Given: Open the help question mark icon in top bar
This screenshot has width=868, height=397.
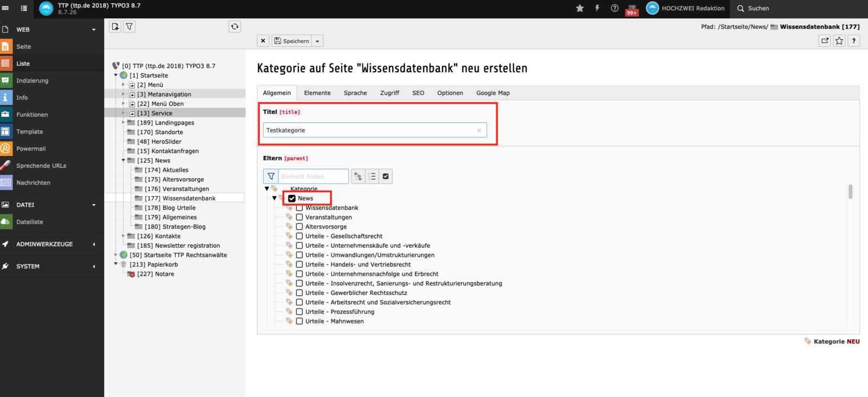Looking at the screenshot, I should coord(615,8).
